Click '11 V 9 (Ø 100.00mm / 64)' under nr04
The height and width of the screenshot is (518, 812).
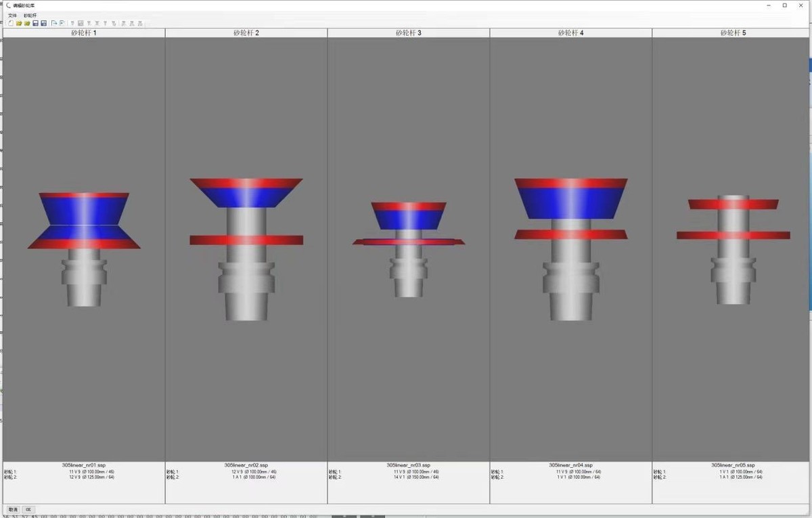coord(579,472)
